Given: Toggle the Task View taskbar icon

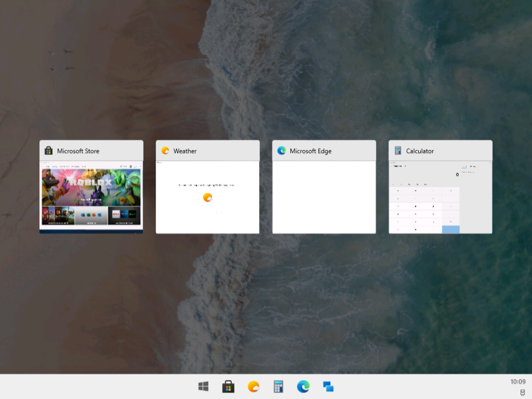Looking at the screenshot, I should coord(328,387).
